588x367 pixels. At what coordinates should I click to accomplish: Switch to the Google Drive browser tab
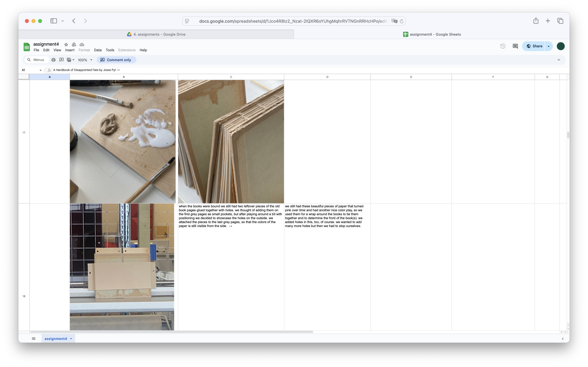point(156,34)
